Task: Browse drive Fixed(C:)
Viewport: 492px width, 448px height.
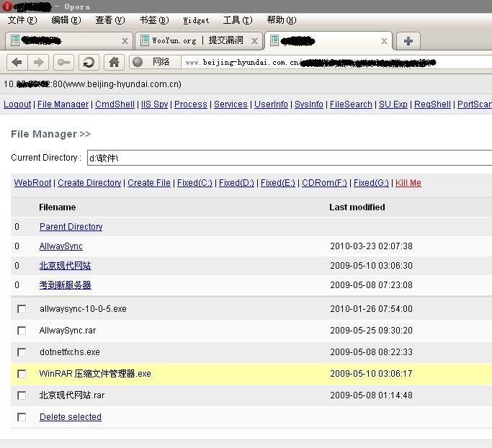Action: tap(194, 183)
